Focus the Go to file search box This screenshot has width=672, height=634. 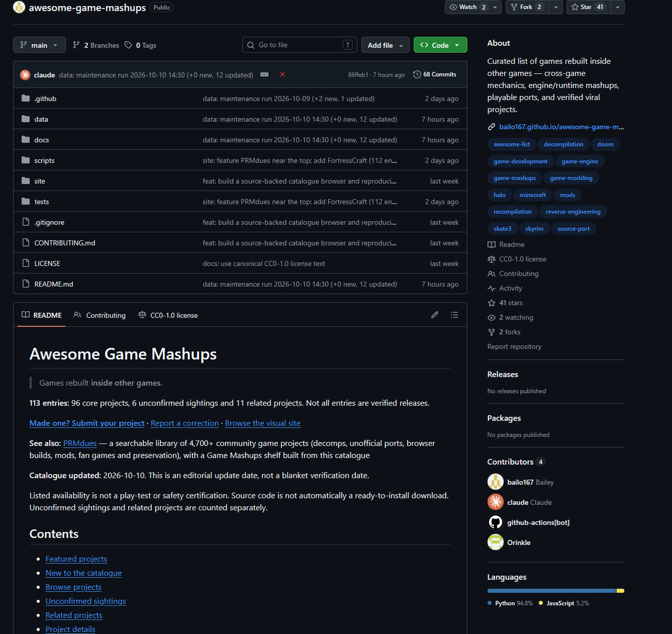point(300,45)
